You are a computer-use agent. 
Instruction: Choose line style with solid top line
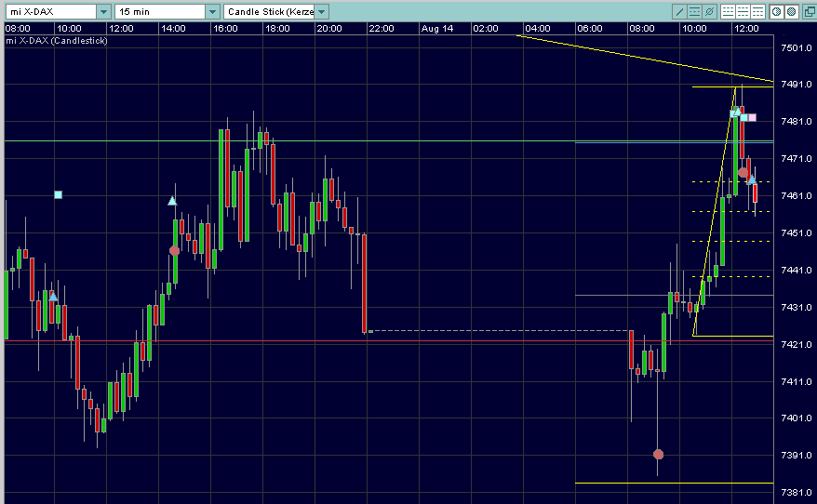coord(757,11)
